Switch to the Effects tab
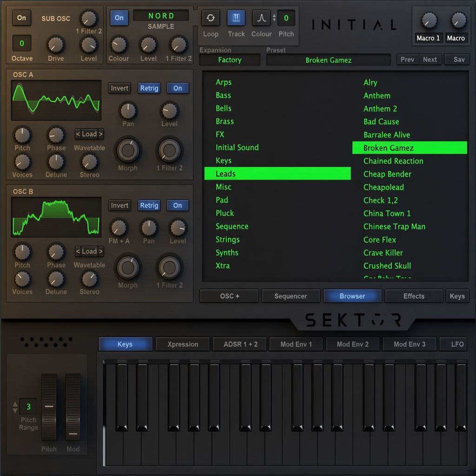The image size is (476, 476). point(414,296)
